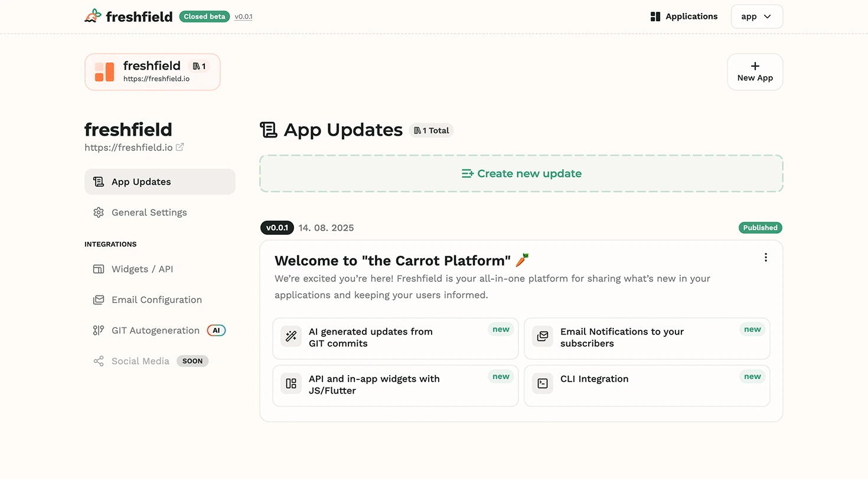Viewport: 868px width, 479px height.
Task: Click the Widgets / API window icon
Action: [x=99, y=269]
